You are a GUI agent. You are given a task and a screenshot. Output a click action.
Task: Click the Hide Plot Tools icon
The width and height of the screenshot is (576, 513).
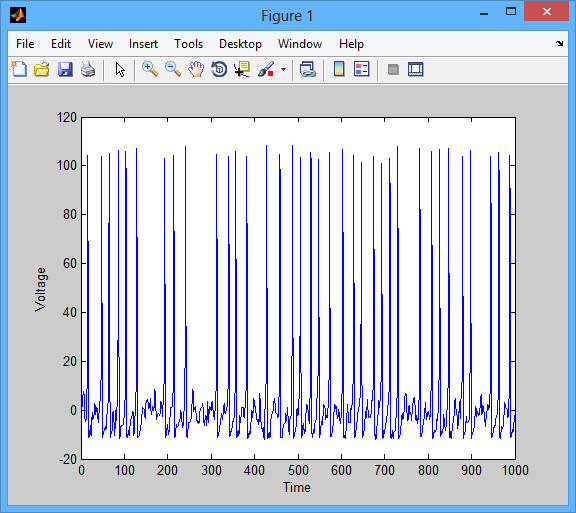click(x=393, y=69)
